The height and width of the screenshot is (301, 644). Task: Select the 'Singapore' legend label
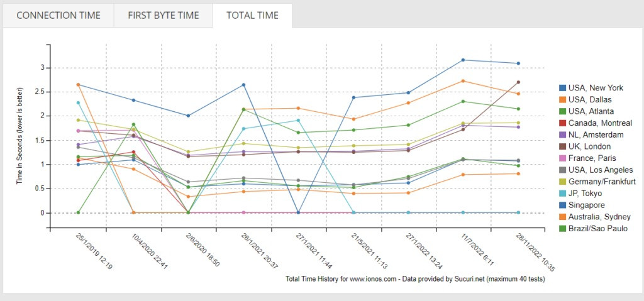(x=587, y=205)
